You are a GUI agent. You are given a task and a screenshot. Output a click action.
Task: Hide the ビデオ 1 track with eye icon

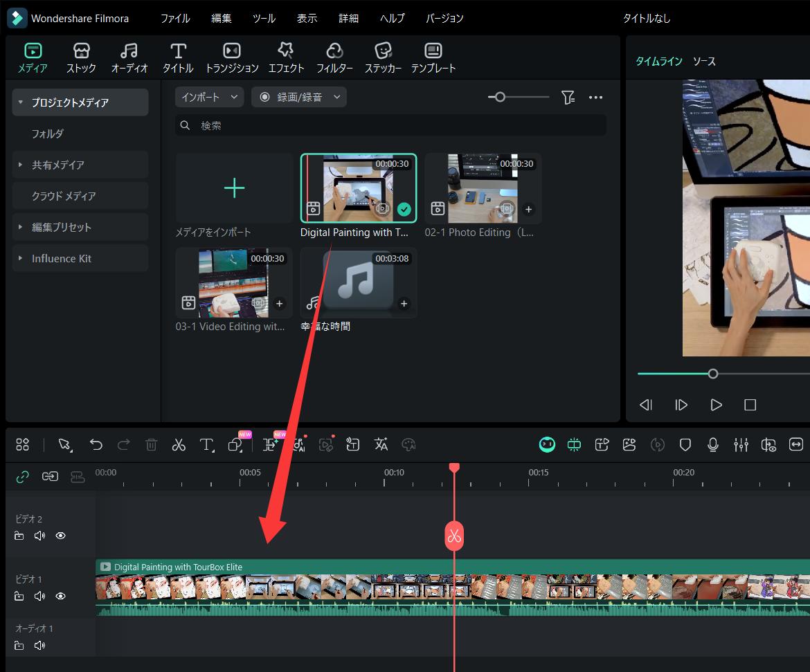(61, 596)
